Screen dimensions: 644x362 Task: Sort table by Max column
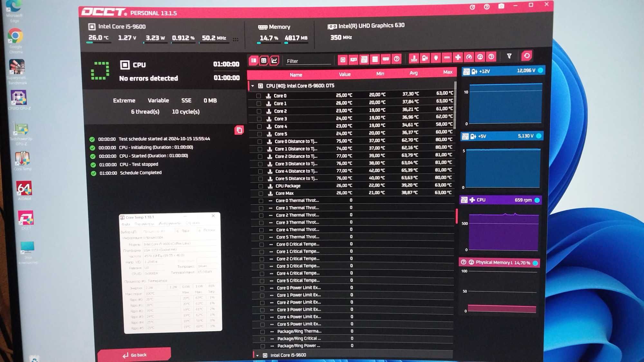[448, 72]
